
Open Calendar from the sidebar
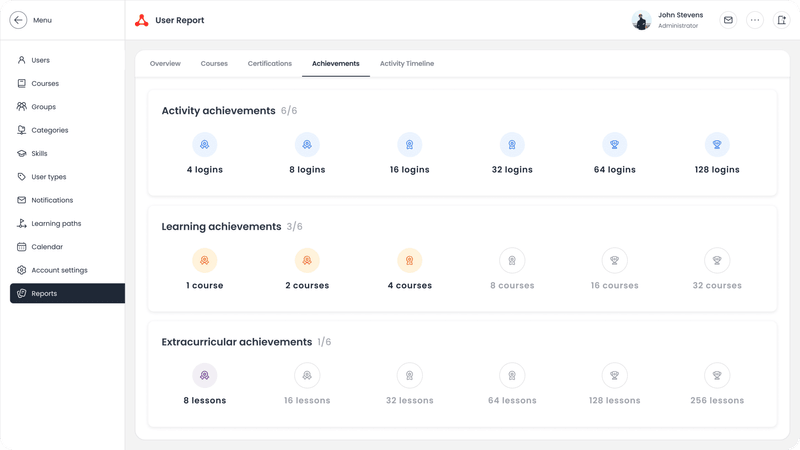point(47,247)
